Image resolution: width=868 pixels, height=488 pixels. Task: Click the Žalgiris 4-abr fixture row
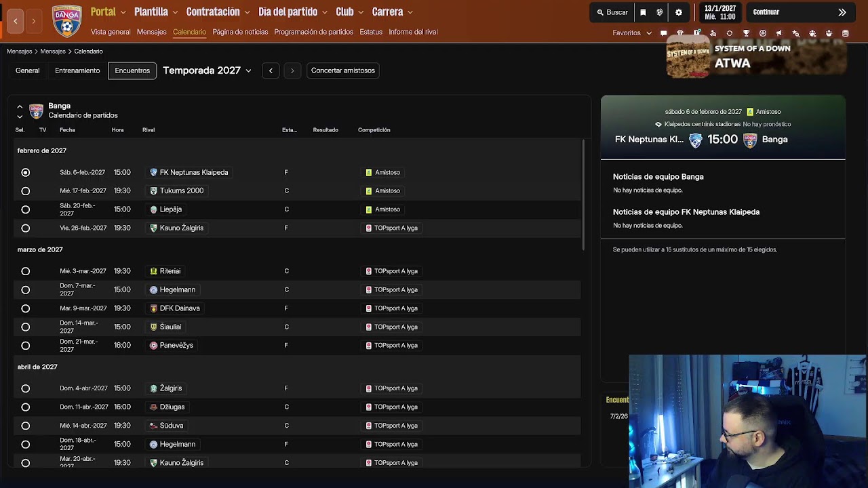pos(298,388)
